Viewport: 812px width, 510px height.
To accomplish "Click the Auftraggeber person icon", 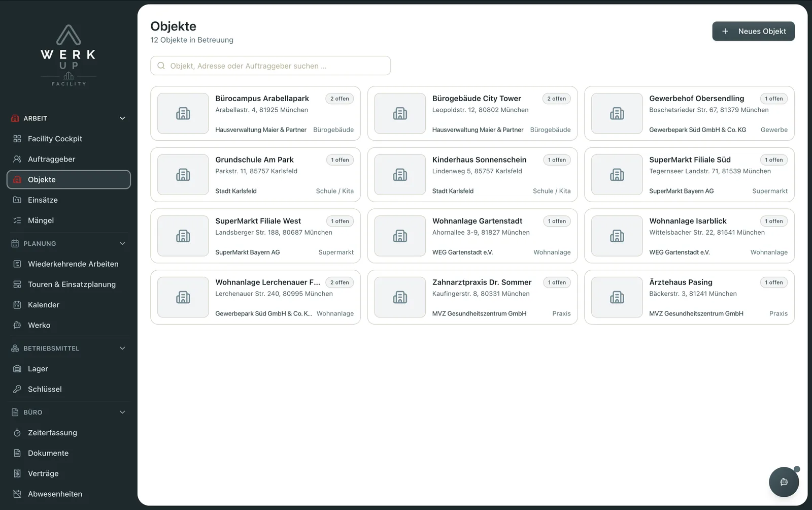I will (x=17, y=159).
